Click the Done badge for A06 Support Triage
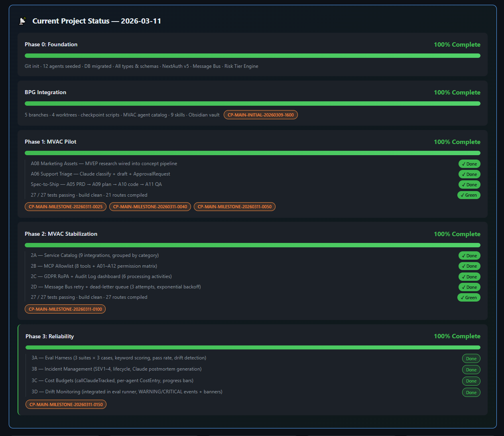The width and height of the screenshot is (504, 436). (469, 174)
